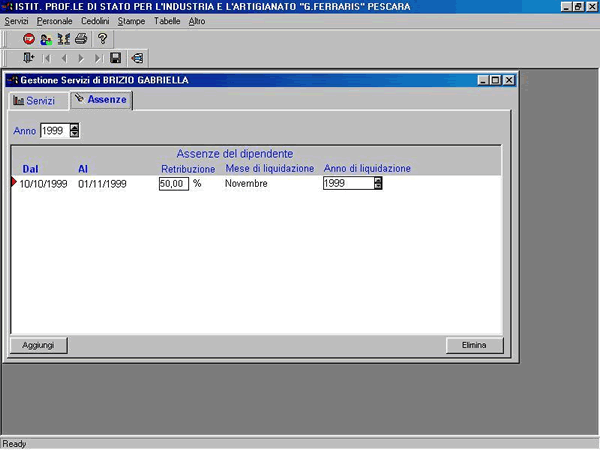Click the services chart toolbar icon
Viewport: 600px width, 450px height.
pyautogui.click(x=64, y=39)
